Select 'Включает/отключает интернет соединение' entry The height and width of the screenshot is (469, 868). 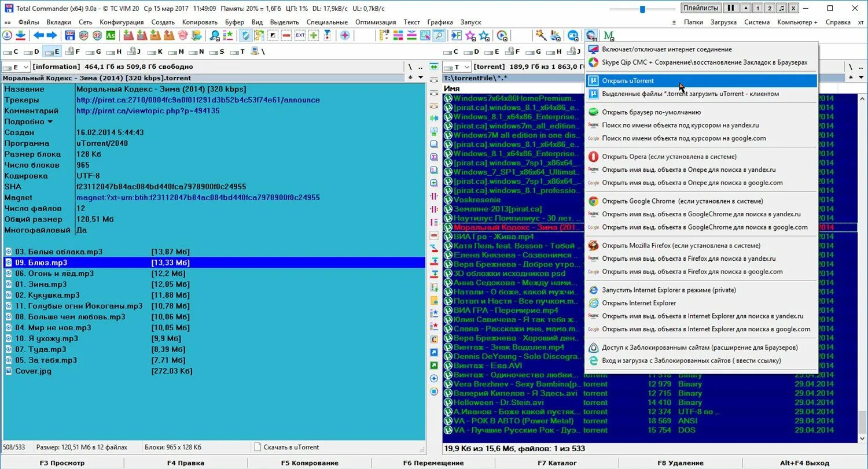tap(701, 49)
